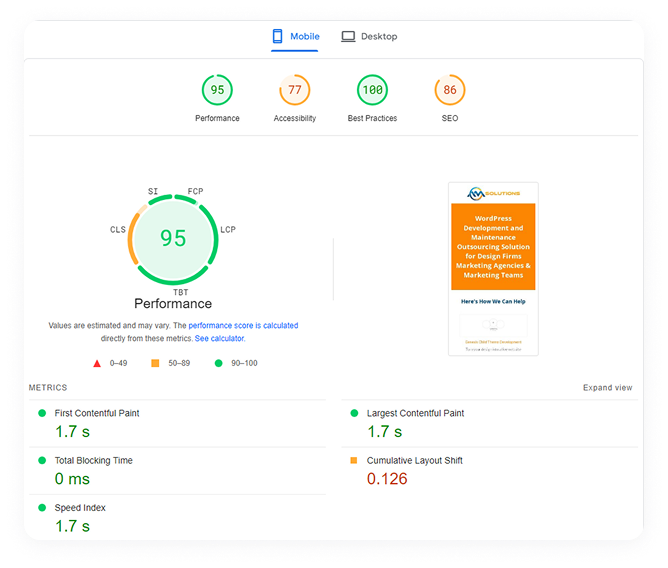The image size is (668, 568).
Task: Click the red triangle 0–49 legend icon
Action: pyautogui.click(x=97, y=363)
